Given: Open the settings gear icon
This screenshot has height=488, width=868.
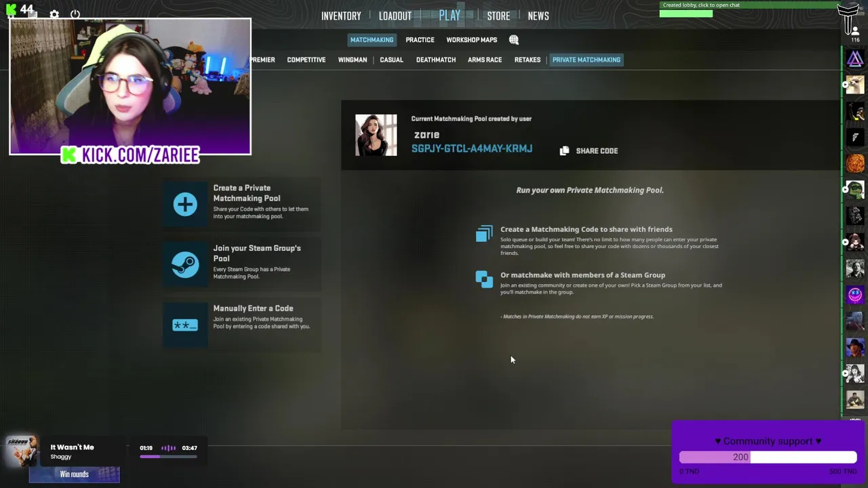Looking at the screenshot, I should (x=54, y=14).
